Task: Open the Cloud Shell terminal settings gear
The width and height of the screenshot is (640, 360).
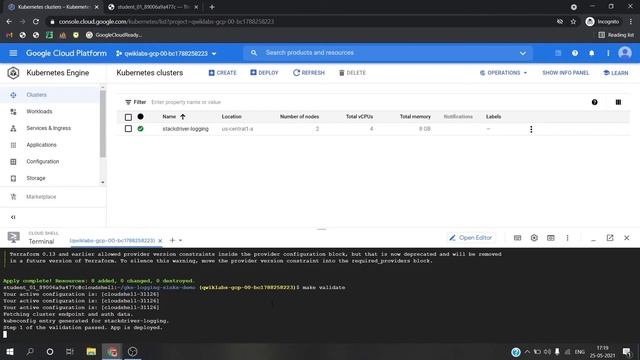Action: 534,238
